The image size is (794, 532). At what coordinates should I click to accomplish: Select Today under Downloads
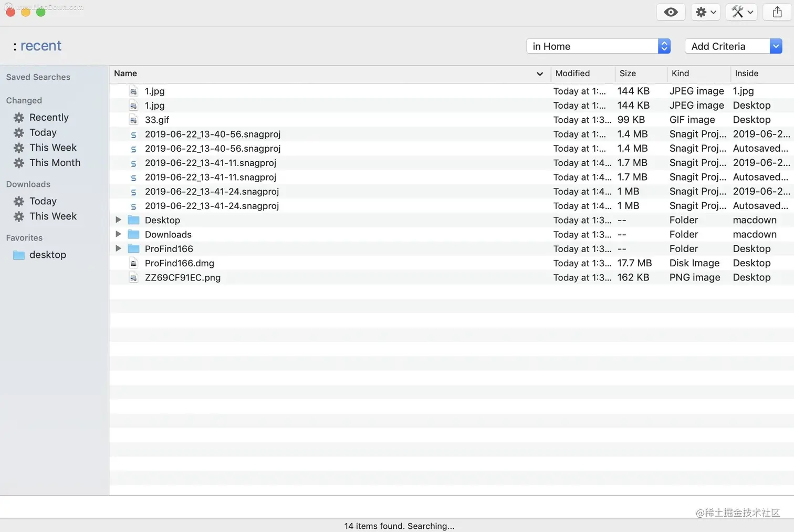tap(43, 201)
